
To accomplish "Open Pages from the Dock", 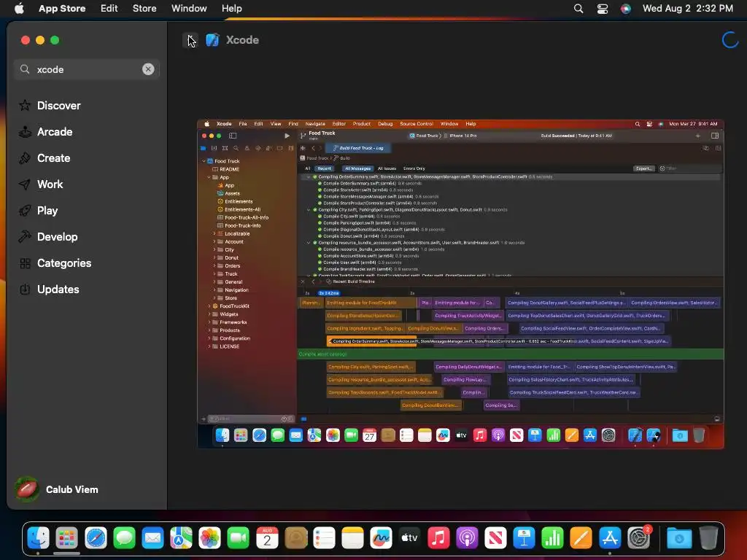I will (x=581, y=538).
